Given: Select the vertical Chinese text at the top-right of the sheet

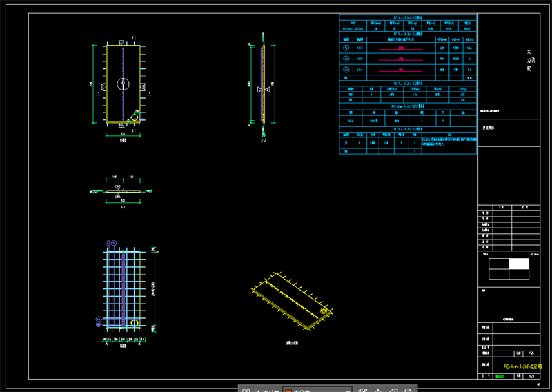Looking at the screenshot, I should [x=530, y=60].
